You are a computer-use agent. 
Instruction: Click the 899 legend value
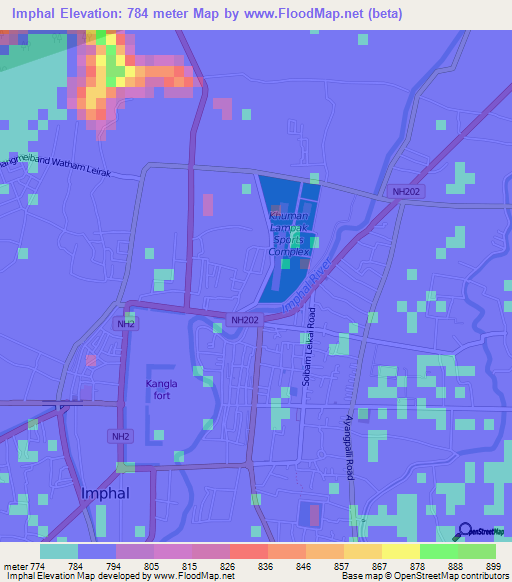(x=493, y=567)
